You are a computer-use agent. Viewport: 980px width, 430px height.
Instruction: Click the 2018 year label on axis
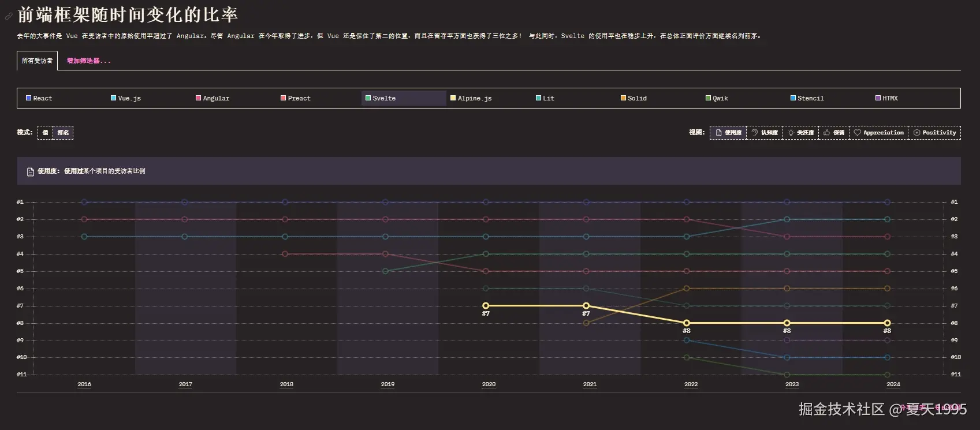point(286,384)
